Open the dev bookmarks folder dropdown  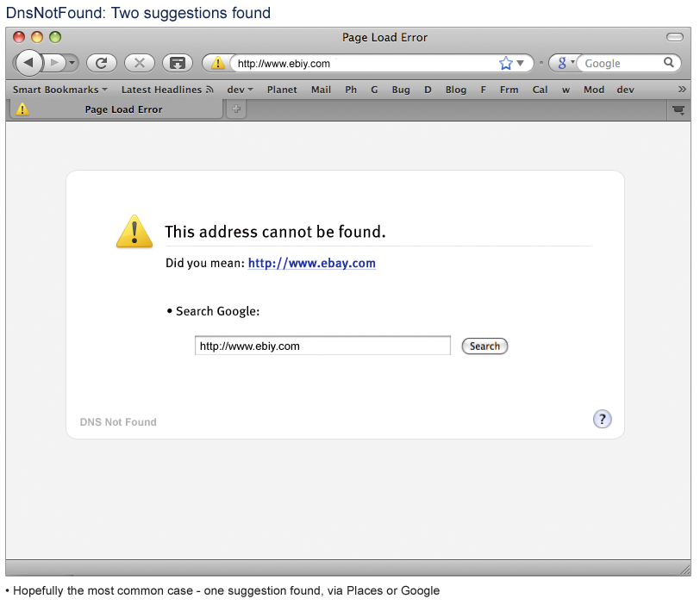(240, 90)
